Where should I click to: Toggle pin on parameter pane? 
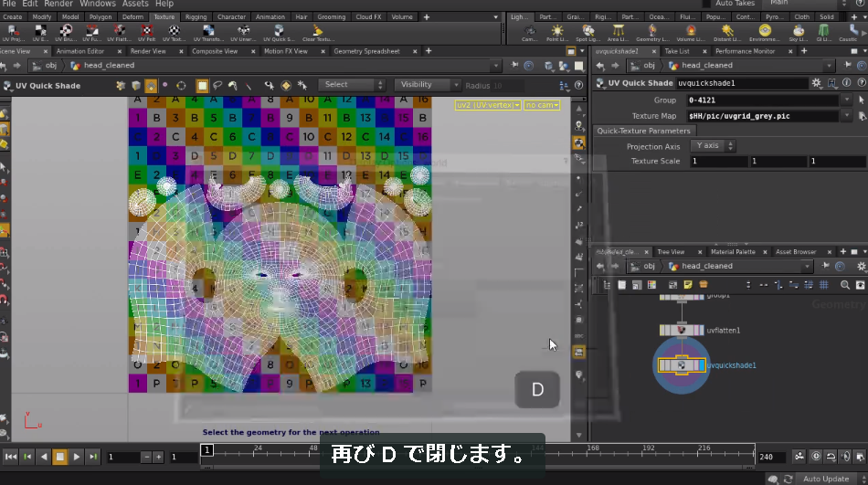click(x=848, y=66)
